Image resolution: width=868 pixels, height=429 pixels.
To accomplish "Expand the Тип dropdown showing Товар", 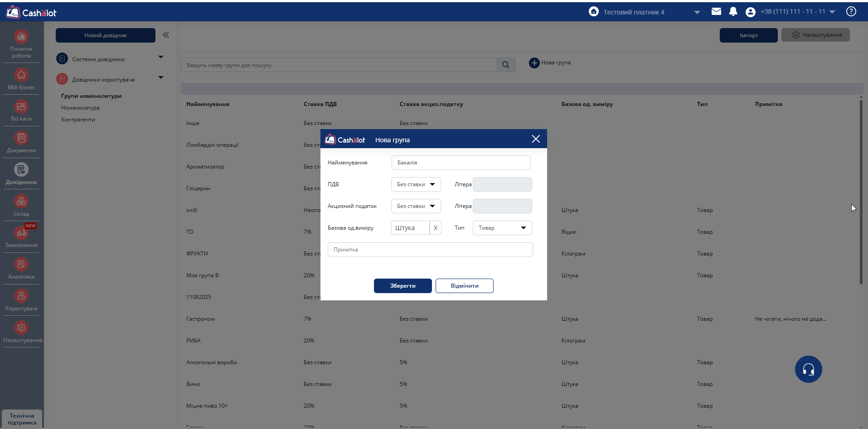I will [502, 228].
